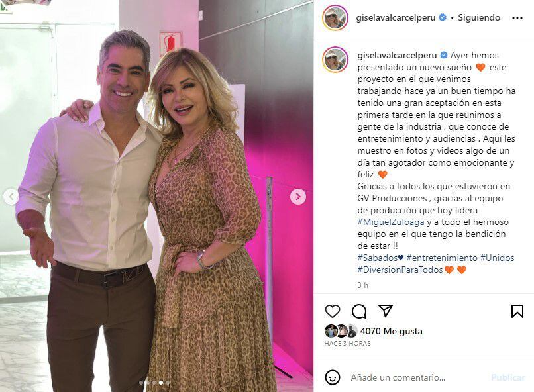Go to next photo with right arrow
The image size is (534, 392).
point(298,197)
